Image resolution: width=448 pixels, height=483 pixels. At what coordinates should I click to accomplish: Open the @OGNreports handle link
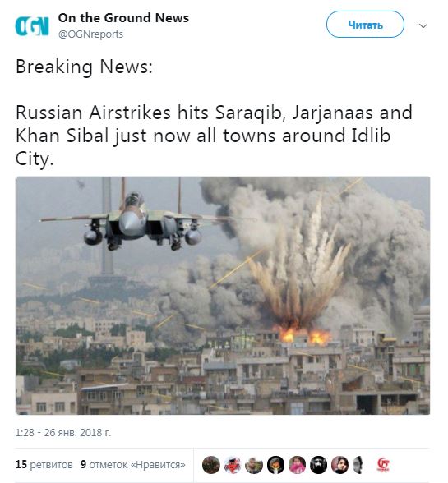(90, 34)
